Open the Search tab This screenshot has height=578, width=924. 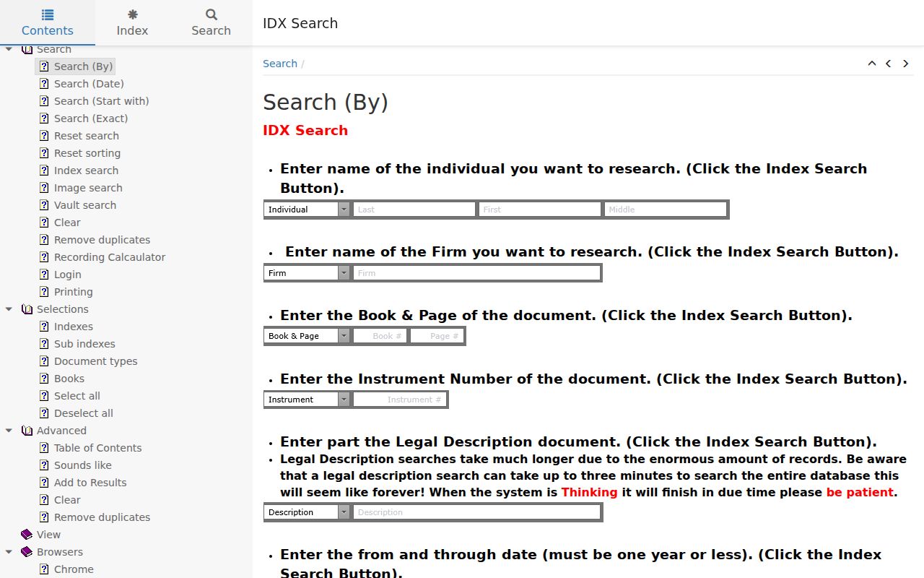coord(211,22)
